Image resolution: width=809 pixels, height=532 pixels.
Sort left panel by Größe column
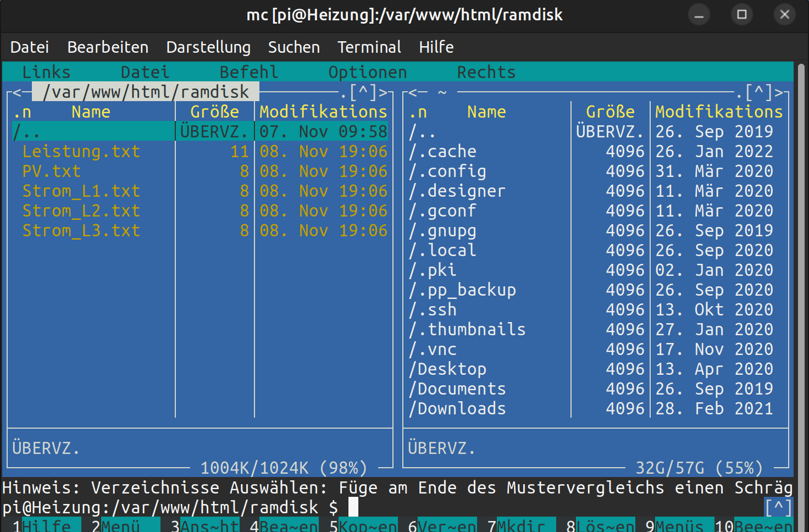214,112
